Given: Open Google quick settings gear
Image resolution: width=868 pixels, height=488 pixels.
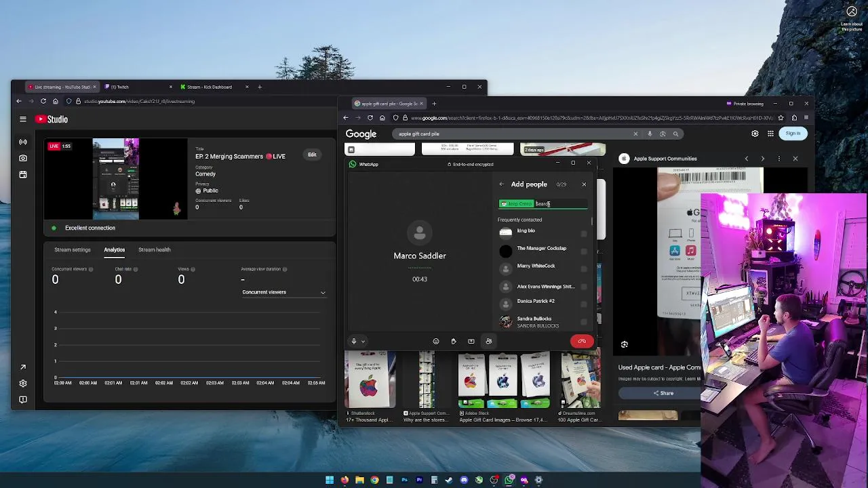Looking at the screenshot, I should 755,134.
